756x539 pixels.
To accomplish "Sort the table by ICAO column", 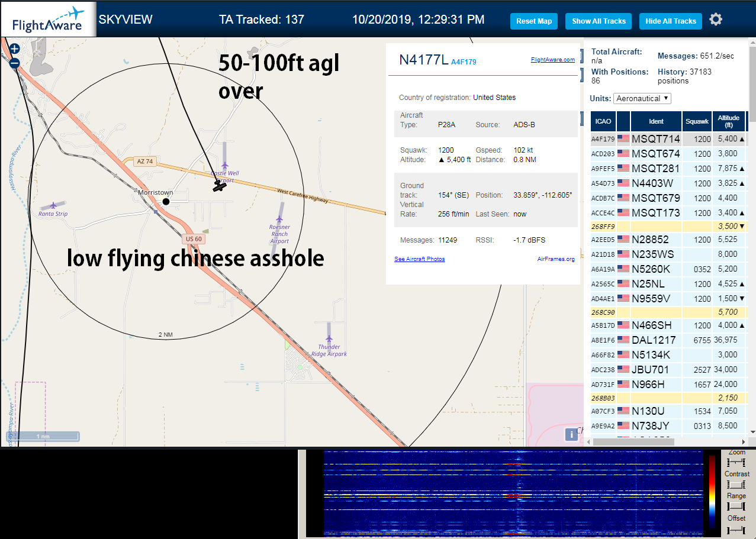I will 603,121.
